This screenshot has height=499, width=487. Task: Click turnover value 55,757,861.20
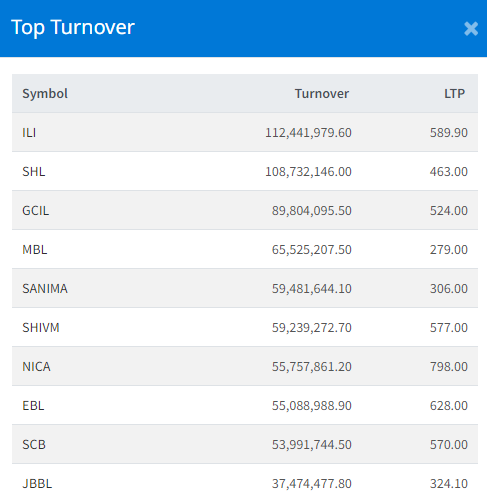pyautogui.click(x=312, y=367)
